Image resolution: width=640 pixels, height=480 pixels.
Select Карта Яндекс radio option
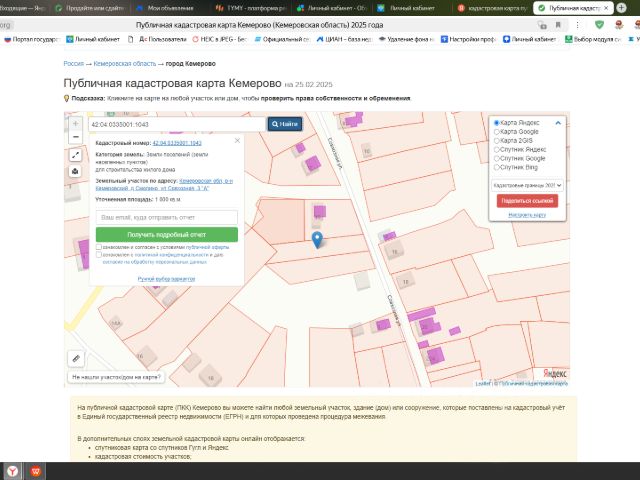[497, 123]
